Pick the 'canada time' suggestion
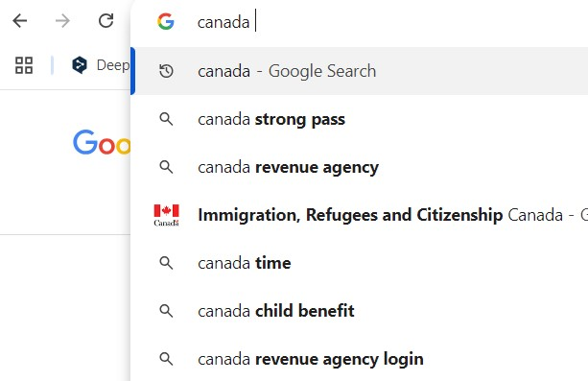 point(360,263)
